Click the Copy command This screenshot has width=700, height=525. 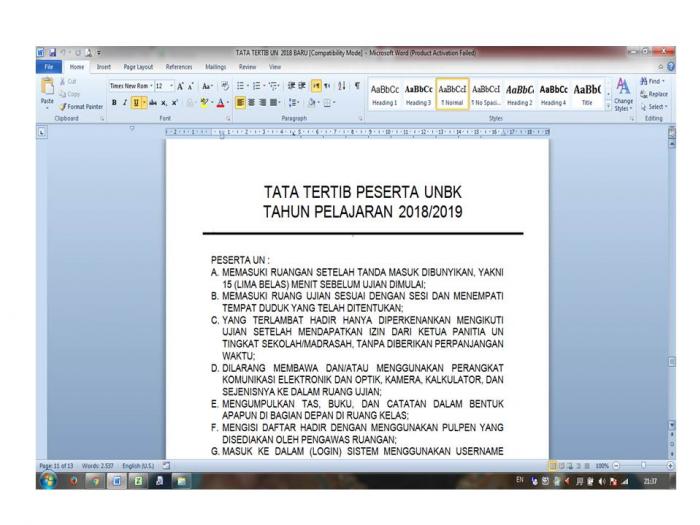coord(70,94)
